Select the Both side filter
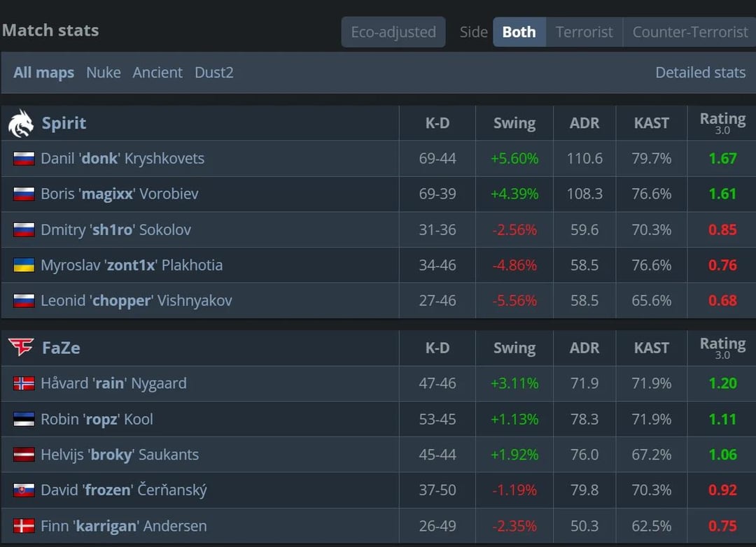Viewport: 756px width, 547px height. tap(519, 32)
